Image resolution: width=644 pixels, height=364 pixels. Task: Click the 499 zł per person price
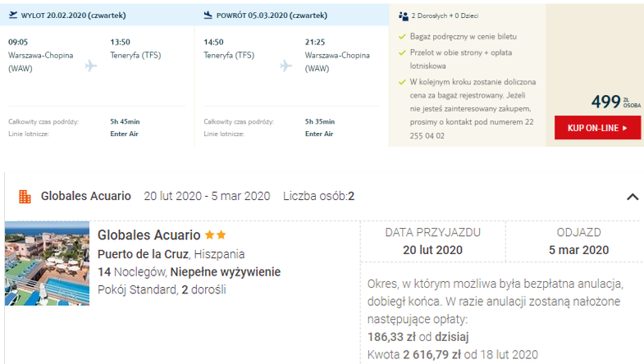(615, 102)
